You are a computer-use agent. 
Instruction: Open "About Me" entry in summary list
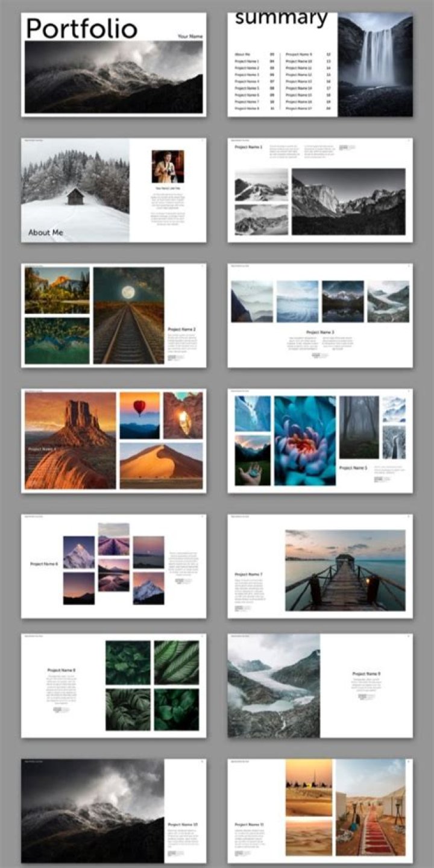coord(243,54)
